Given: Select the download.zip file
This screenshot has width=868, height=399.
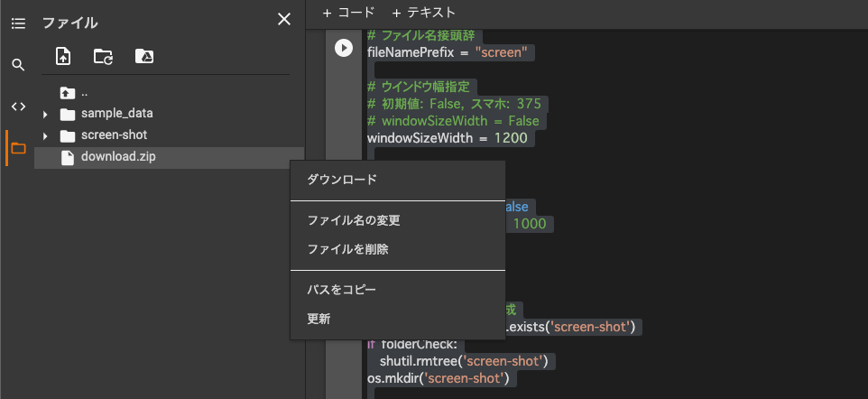Looking at the screenshot, I should (169, 158).
